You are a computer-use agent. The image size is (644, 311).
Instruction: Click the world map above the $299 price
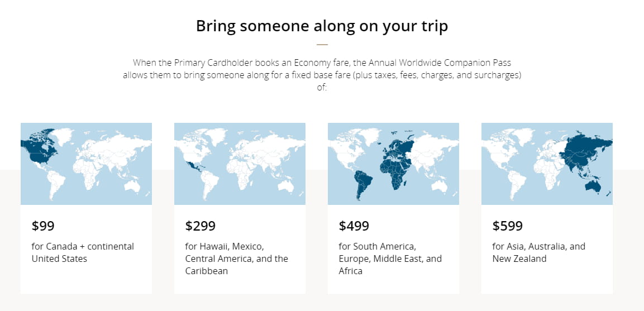(x=240, y=164)
